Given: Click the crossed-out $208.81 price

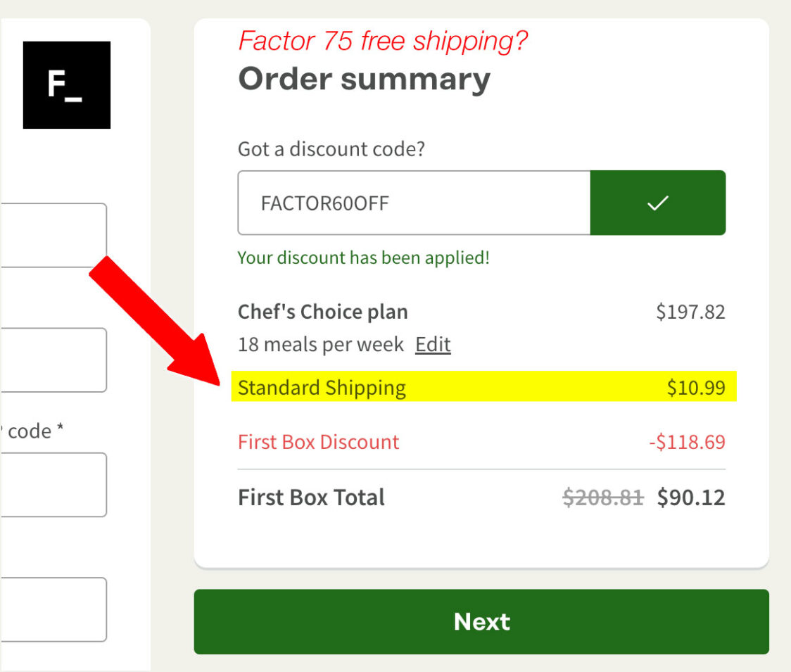Looking at the screenshot, I should (x=603, y=497).
